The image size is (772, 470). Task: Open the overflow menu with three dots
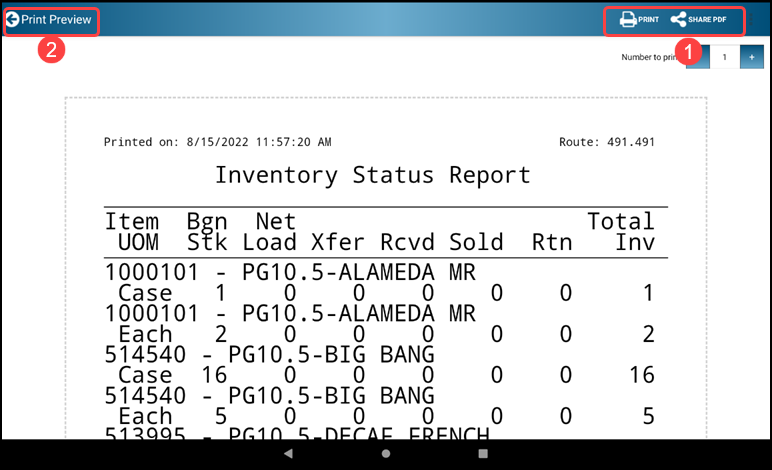click(x=752, y=20)
